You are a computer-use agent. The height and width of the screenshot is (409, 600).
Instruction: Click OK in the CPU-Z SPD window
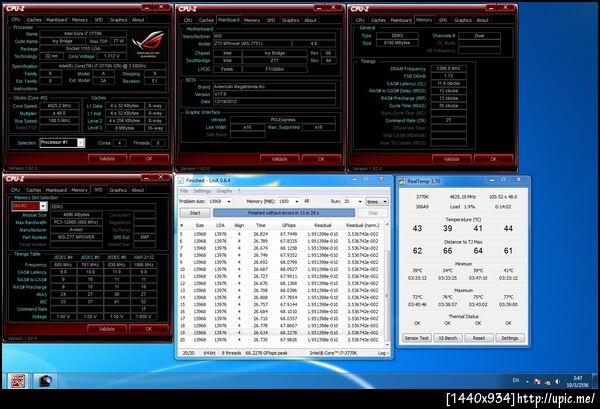pyautogui.click(x=148, y=329)
